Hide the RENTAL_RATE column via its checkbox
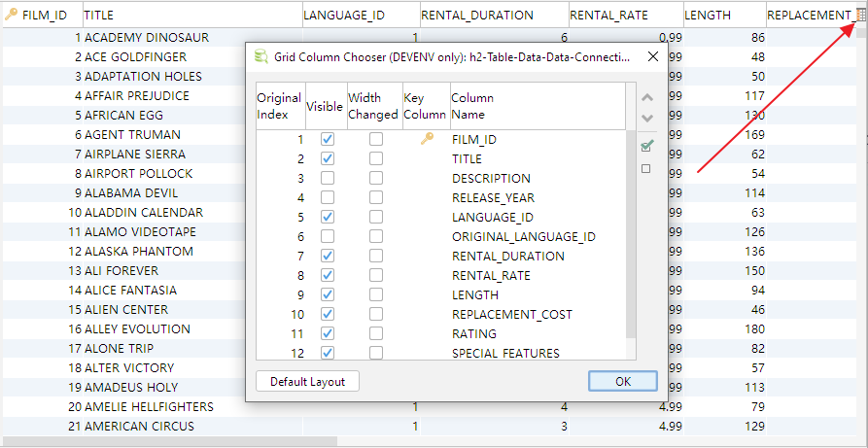The height and width of the screenshot is (448, 868). click(x=328, y=276)
